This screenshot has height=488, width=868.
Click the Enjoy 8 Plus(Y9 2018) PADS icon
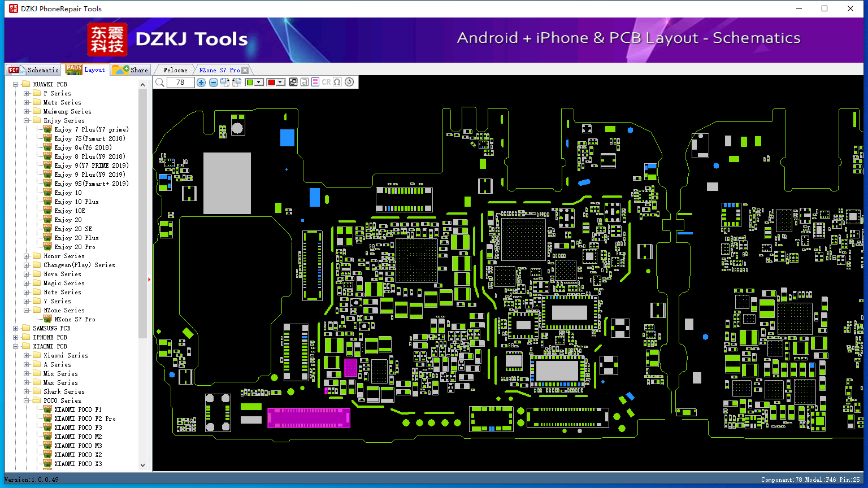click(x=47, y=156)
